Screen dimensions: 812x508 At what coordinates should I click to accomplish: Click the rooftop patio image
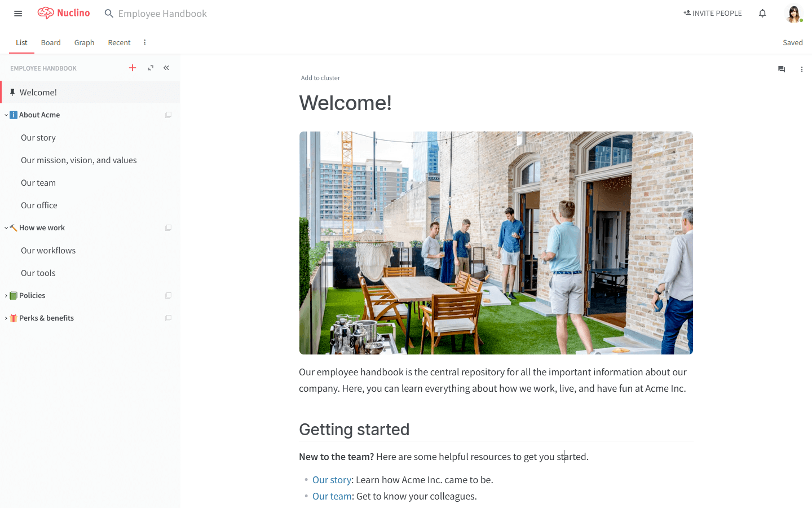point(496,243)
